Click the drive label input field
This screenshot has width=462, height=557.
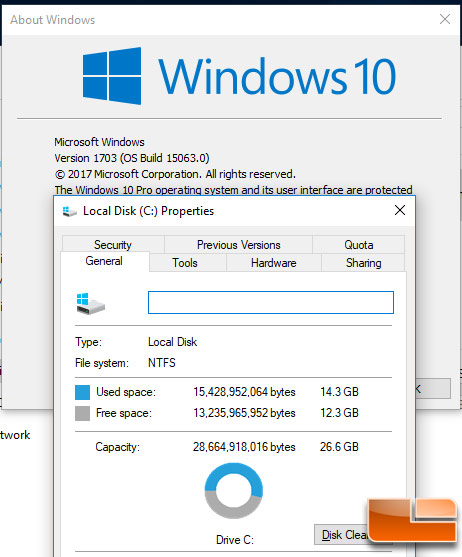(x=271, y=302)
